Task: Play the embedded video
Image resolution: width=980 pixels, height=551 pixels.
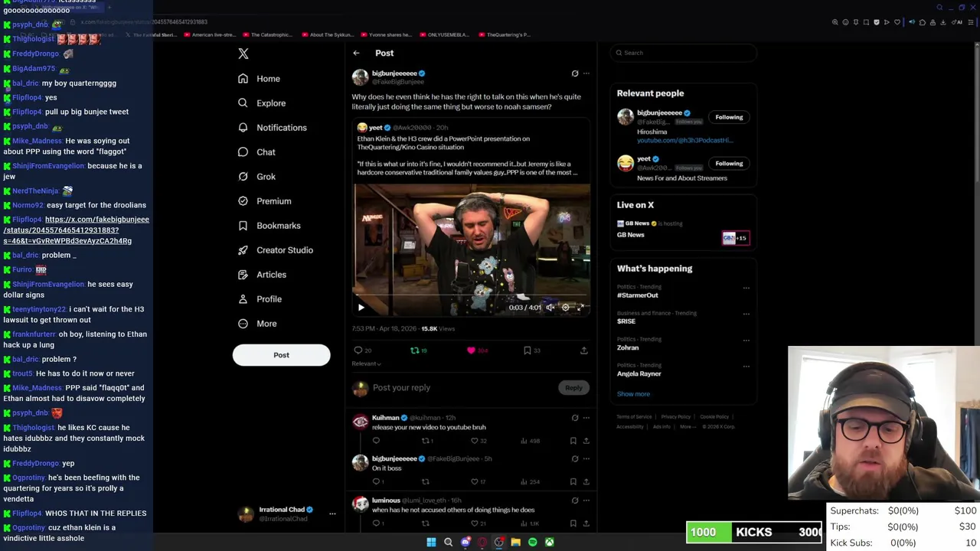Action: point(361,308)
